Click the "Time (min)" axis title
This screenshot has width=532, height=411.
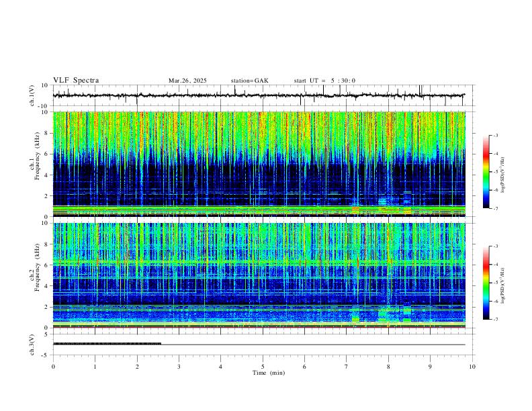[269, 373]
